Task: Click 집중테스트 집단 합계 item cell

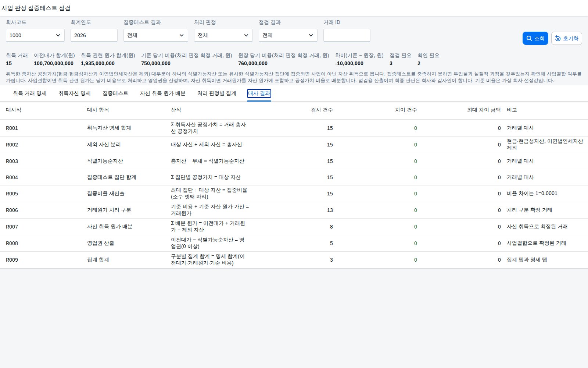Action: coord(112,177)
